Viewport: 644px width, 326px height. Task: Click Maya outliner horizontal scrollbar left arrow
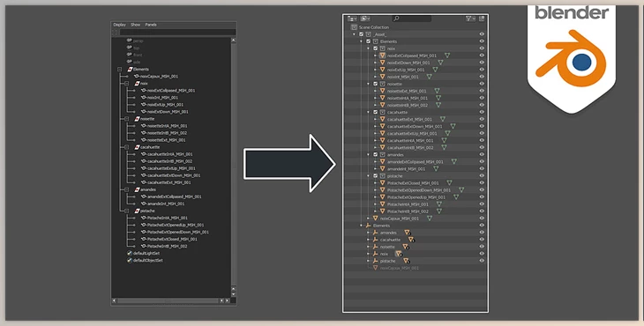click(115, 300)
